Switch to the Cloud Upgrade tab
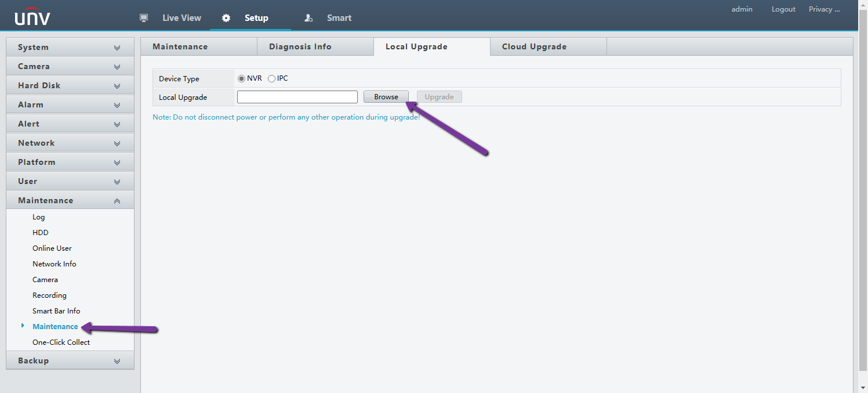868x393 pixels. 534,46
